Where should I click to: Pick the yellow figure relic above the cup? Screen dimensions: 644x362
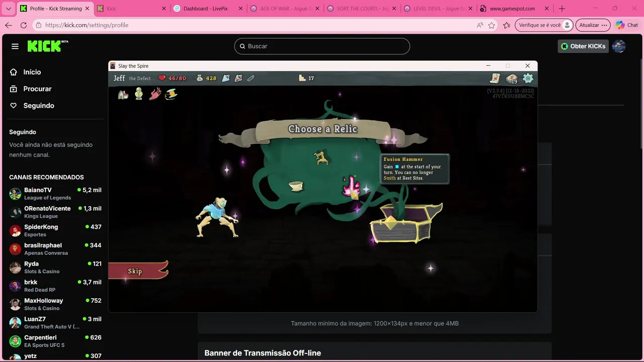click(x=321, y=158)
